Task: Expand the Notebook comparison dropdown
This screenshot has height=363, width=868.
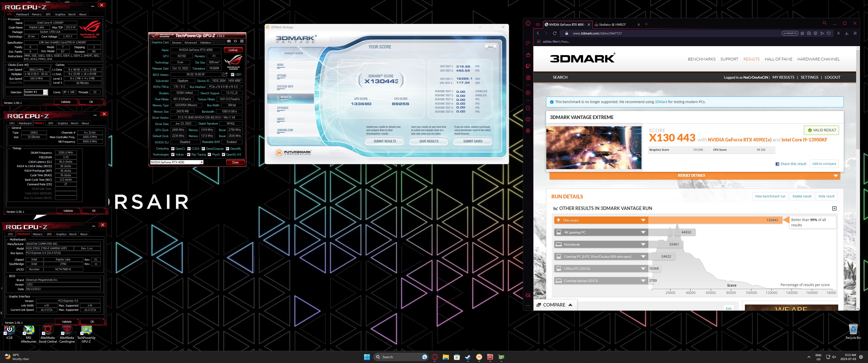Action: click(x=643, y=245)
